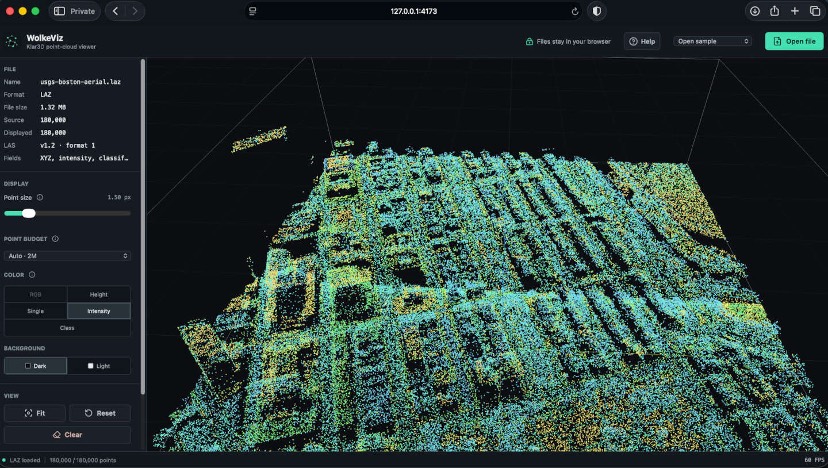828x468 pixels.
Task: Click the page settings icon in address bar
Action: point(252,11)
